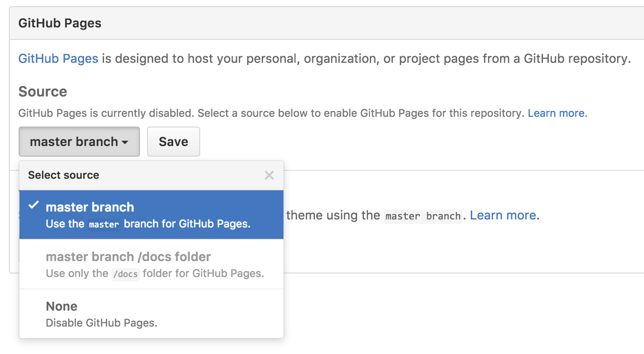Open the master branch source dropdown button

pos(79,142)
